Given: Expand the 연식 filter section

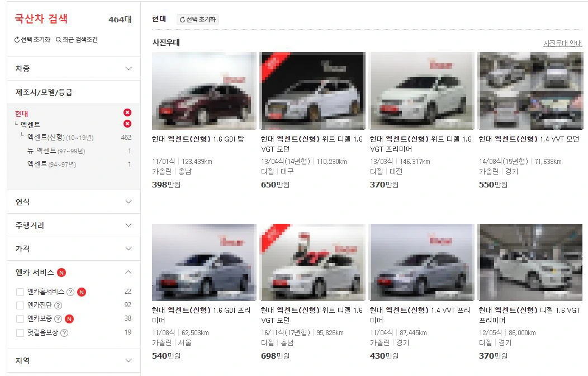Looking at the screenshot, I should (74, 202).
